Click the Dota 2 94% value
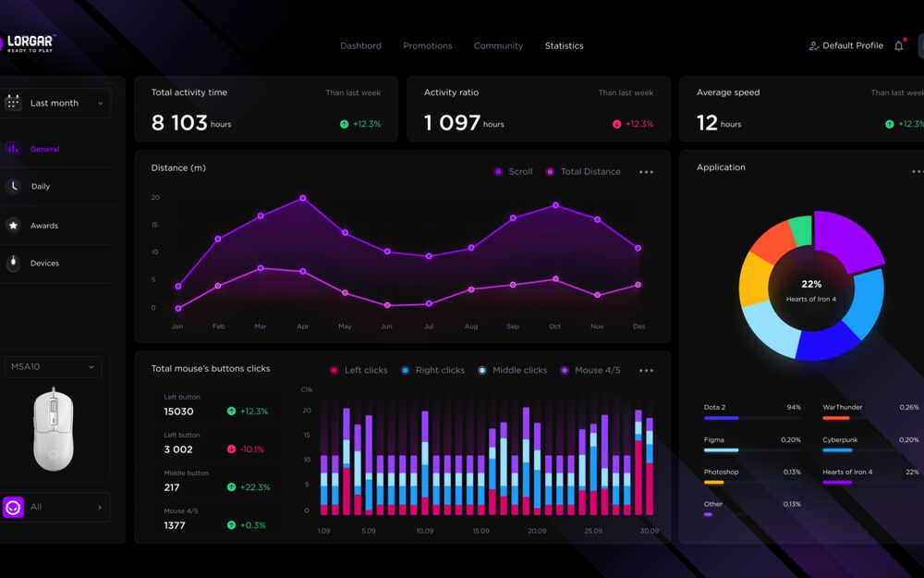The image size is (924, 578). (794, 407)
